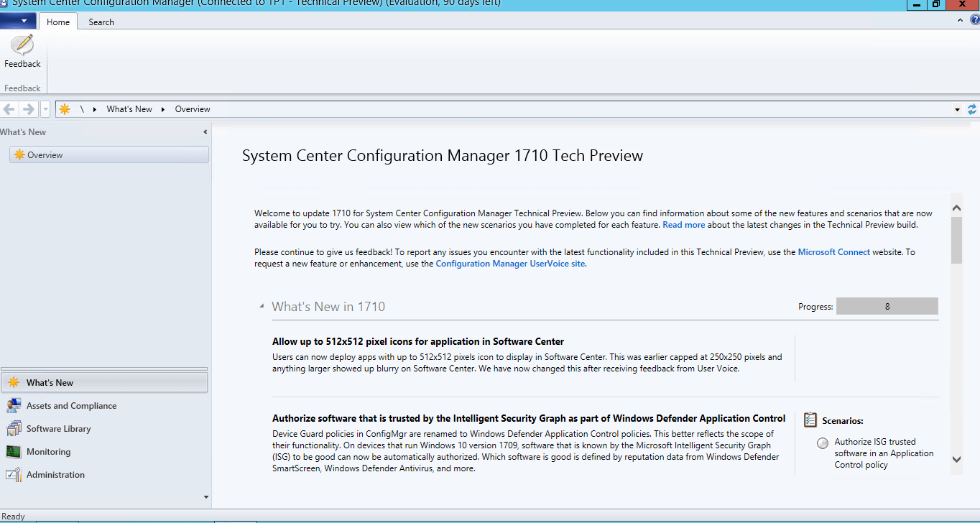Collapse the What's New navigation pane
This screenshot has height=523, width=980.
click(x=205, y=132)
